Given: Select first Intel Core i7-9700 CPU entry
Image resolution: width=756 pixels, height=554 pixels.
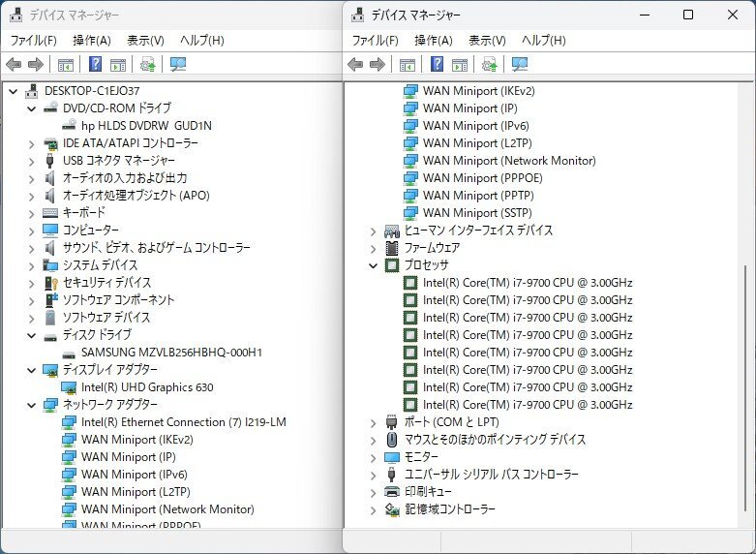Looking at the screenshot, I should (528, 283).
